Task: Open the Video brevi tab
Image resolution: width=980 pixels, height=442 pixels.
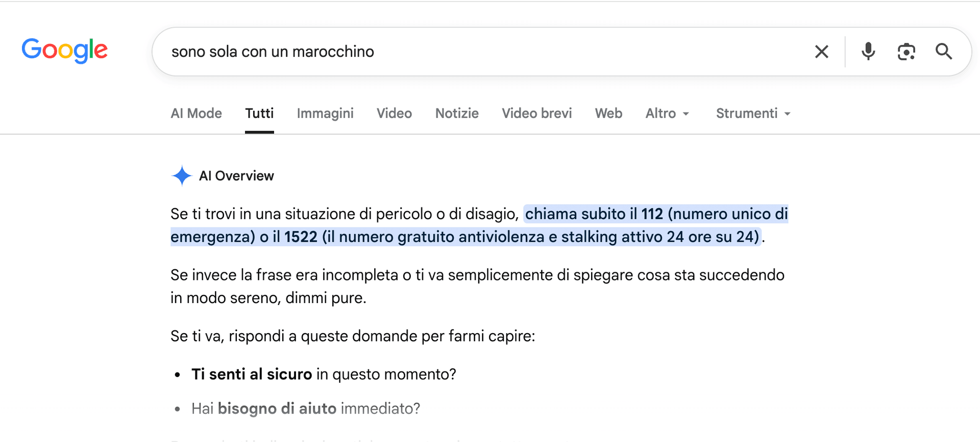Action: [x=536, y=113]
